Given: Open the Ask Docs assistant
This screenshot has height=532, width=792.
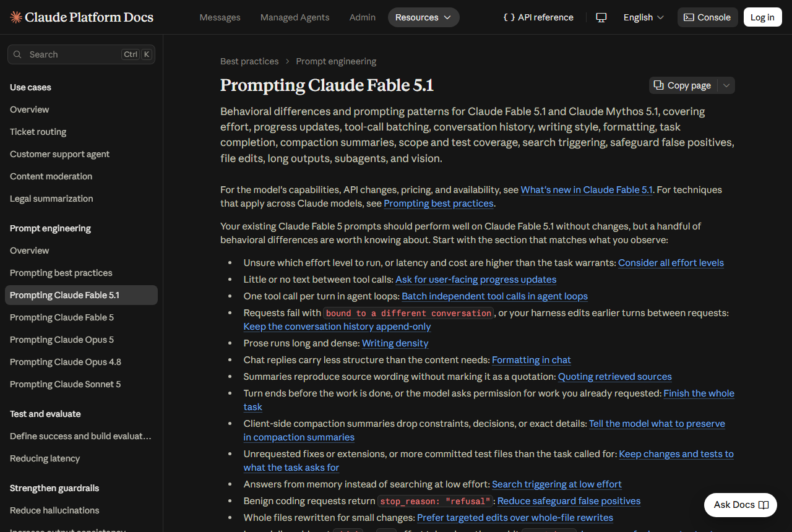Looking at the screenshot, I should [741, 505].
